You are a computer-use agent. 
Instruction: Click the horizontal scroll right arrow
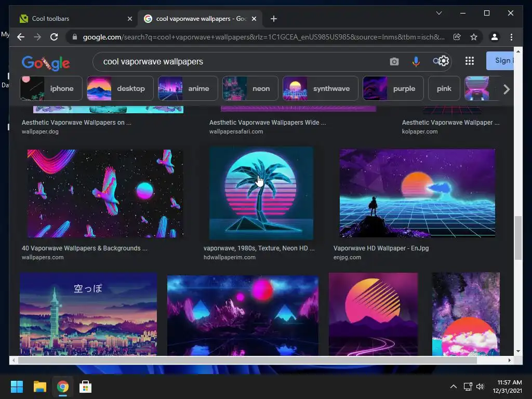click(509, 361)
